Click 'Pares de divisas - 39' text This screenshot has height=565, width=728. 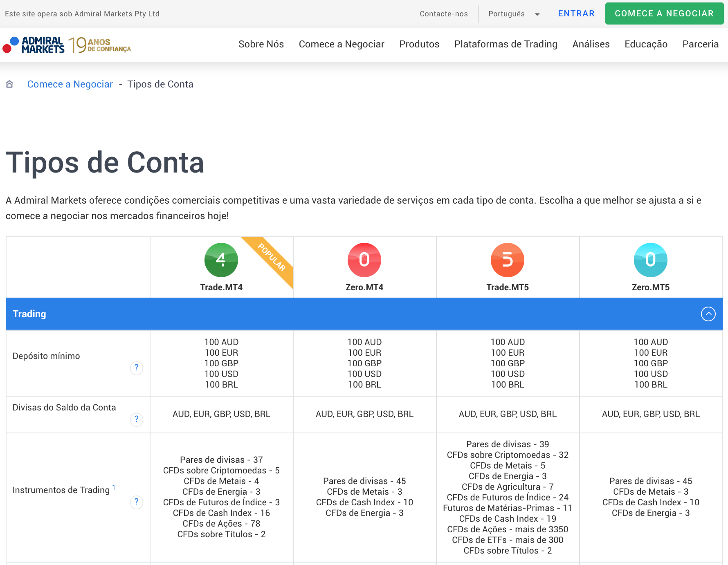click(x=508, y=444)
